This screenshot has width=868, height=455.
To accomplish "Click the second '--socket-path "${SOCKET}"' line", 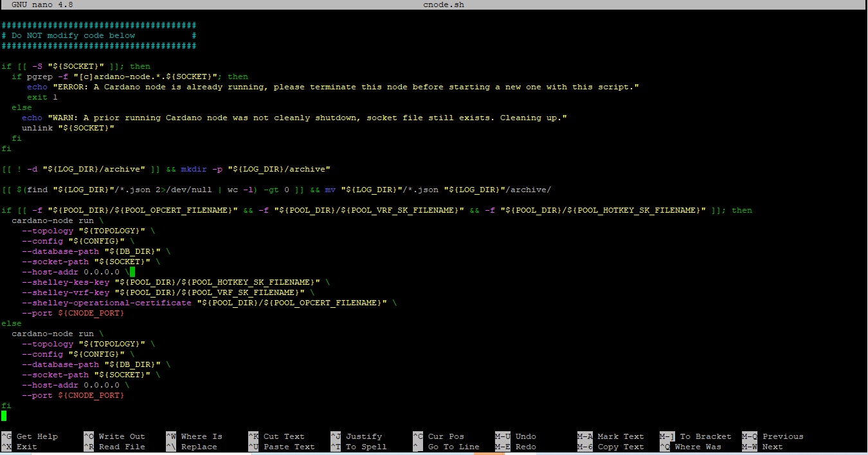I will (x=91, y=375).
